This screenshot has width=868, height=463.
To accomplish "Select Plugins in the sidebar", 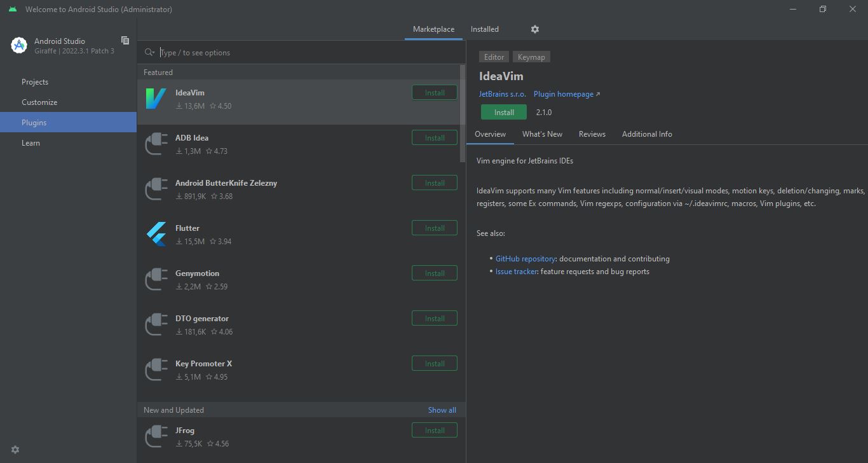I will 68,123.
